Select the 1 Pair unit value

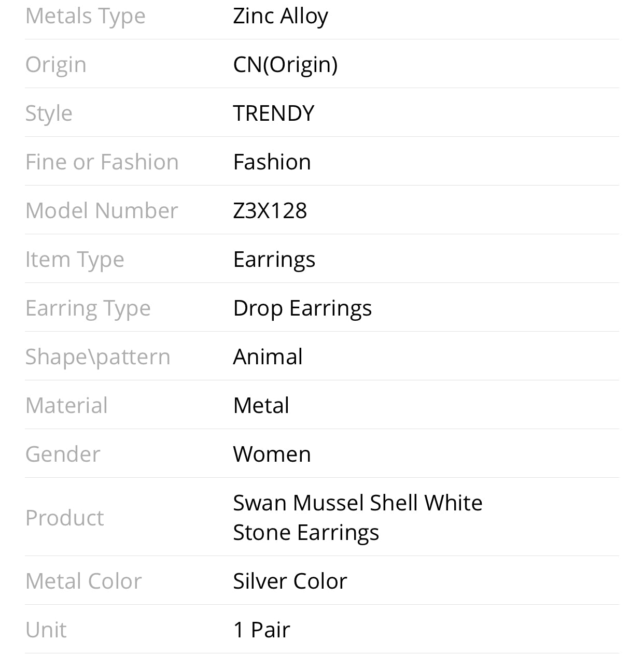[x=261, y=630]
